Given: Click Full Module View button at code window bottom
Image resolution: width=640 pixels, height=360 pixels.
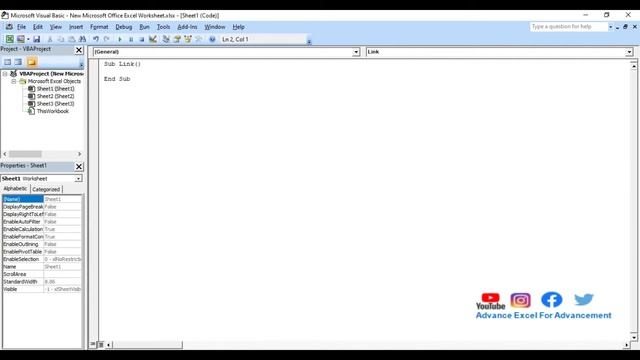Looking at the screenshot, I should click(101, 344).
